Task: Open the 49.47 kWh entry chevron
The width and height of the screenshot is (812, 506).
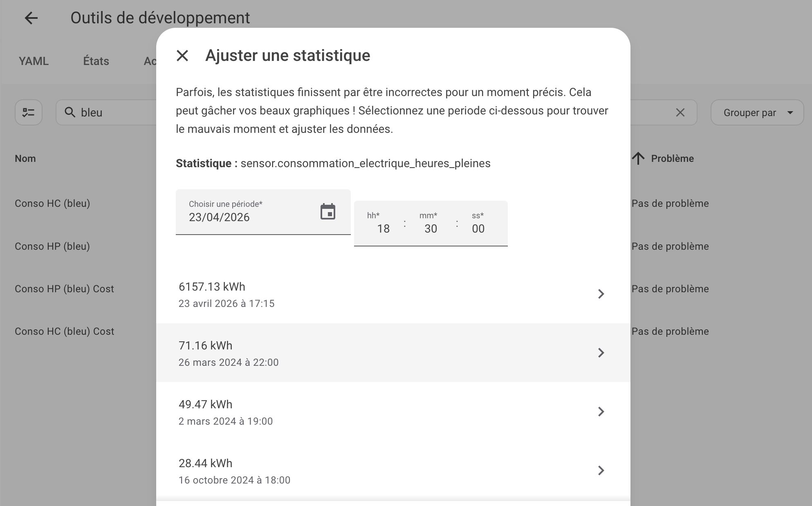Action: (x=601, y=412)
